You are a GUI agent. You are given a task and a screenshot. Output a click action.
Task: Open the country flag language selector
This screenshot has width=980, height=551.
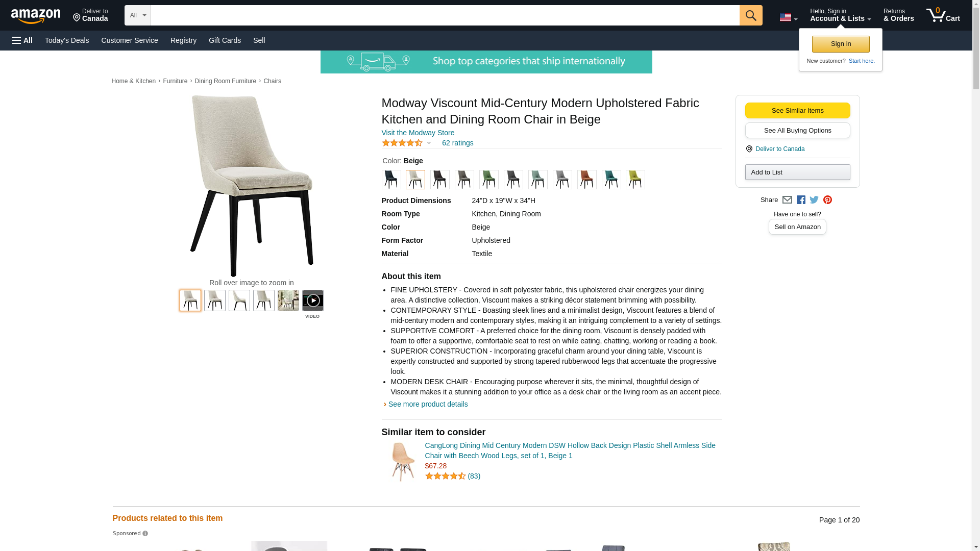tap(788, 17)
